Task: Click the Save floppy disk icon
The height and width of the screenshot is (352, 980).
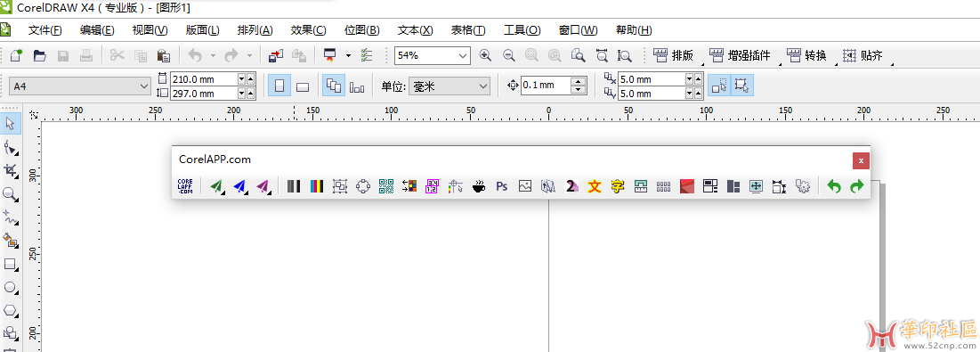Action: (63, 55)
